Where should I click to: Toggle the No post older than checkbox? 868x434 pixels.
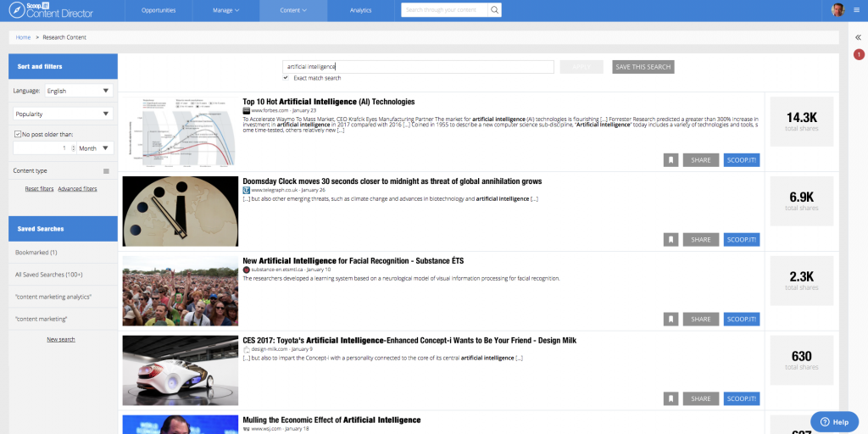(19, 134)
